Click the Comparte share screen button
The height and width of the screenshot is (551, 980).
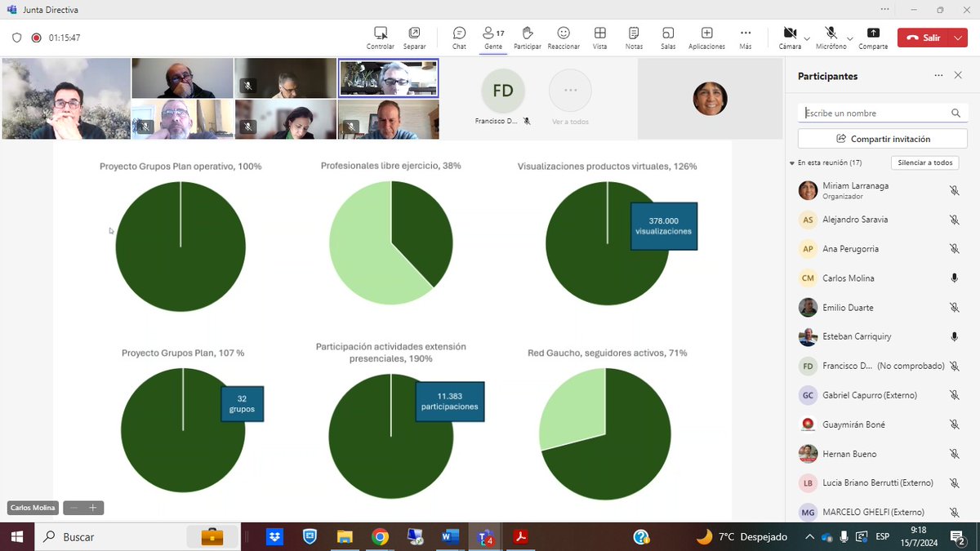pyautogui.click(x=873, y=38)
